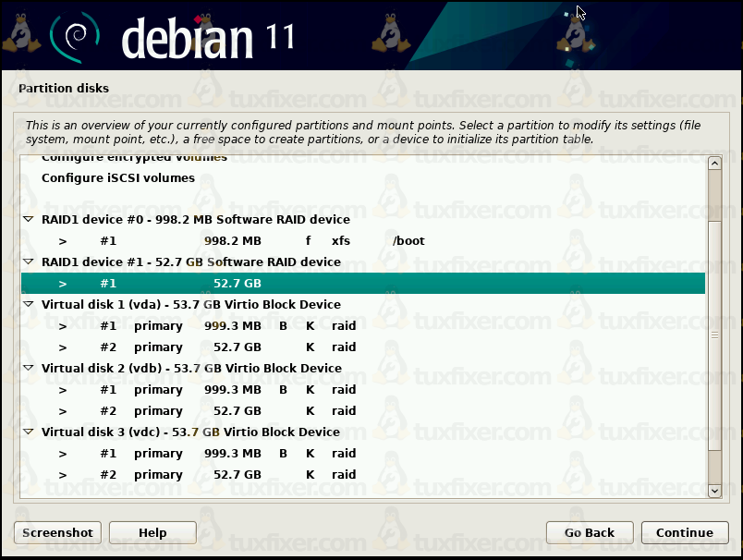The height and width of the screenshot is (560, 743).
Task: Take a Screenshot with the button
Action: (x=57, y=532)
